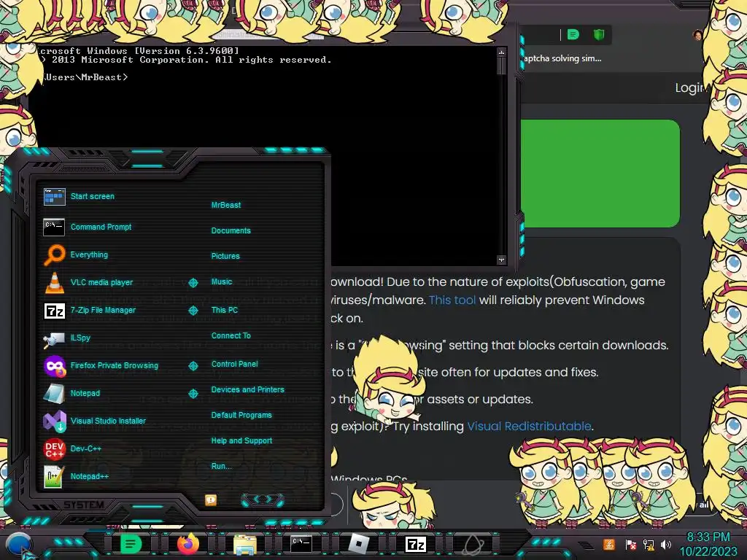
Task: Expand Firefox Private Browsing jump list arrow
Action: (193, 366)
